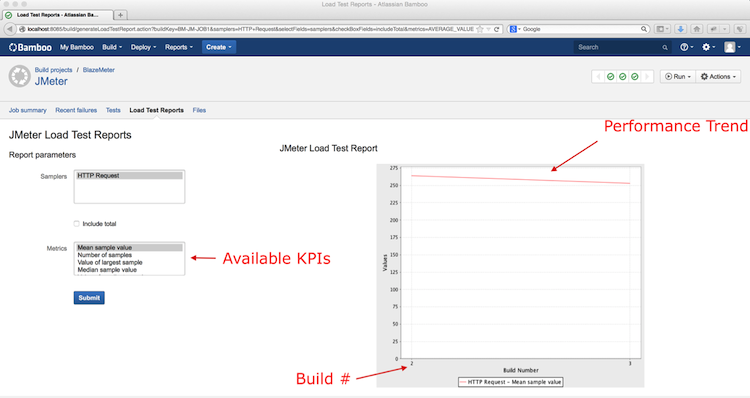Switch to the Tests tab

click(113, 110)
